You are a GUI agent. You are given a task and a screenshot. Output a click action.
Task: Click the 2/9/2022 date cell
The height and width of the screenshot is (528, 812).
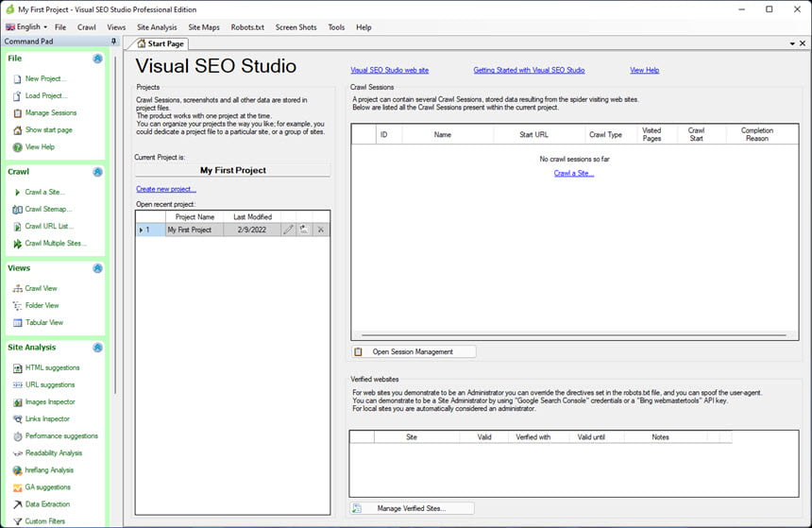click(252, 230)
